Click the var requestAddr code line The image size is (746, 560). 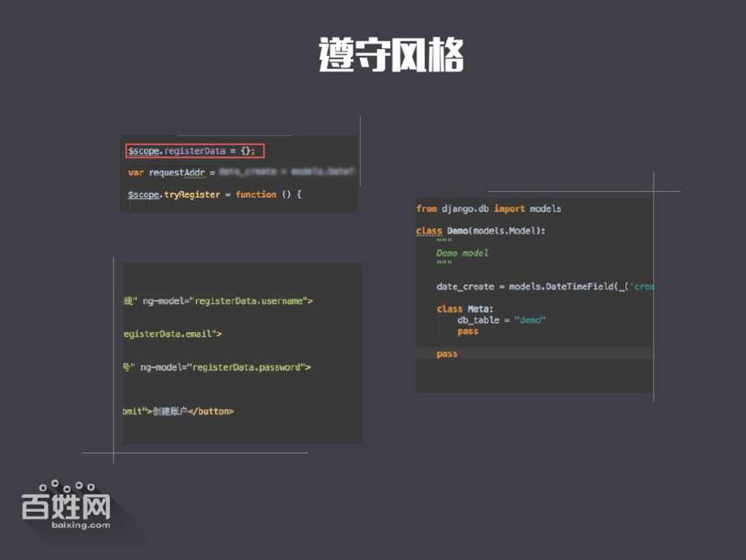171,172
